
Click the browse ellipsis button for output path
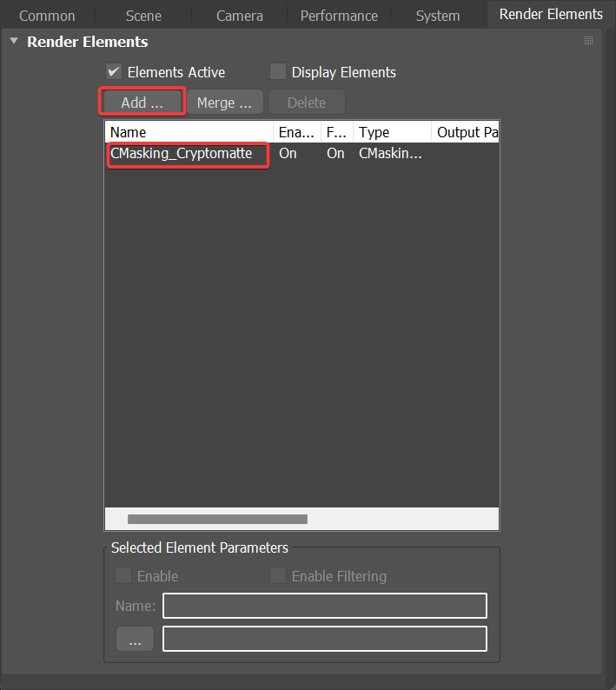[x=135, y=640]
